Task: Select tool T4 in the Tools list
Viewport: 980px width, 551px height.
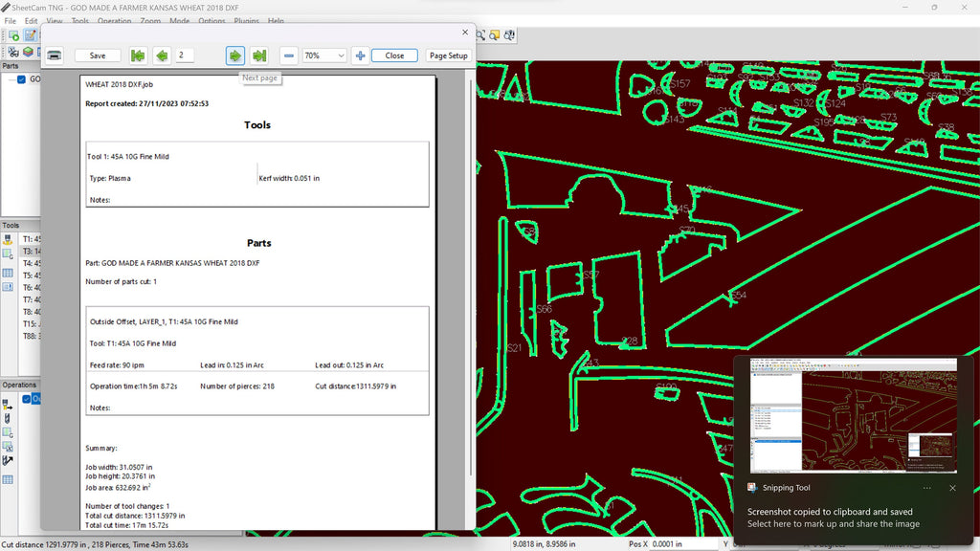Action: [x=32, y=263]
